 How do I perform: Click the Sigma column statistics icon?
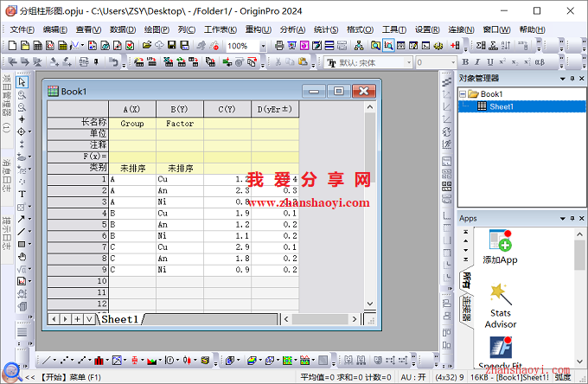tap(481, 46)
